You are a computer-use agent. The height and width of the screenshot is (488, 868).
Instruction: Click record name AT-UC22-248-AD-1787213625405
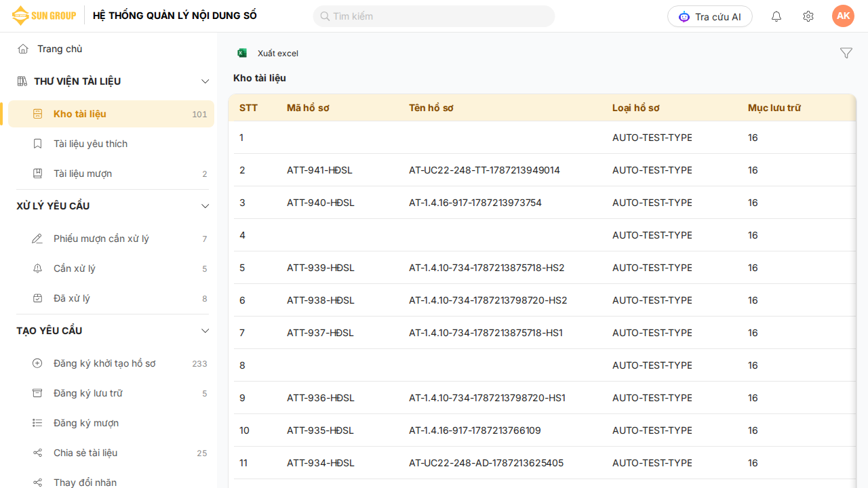486,463
